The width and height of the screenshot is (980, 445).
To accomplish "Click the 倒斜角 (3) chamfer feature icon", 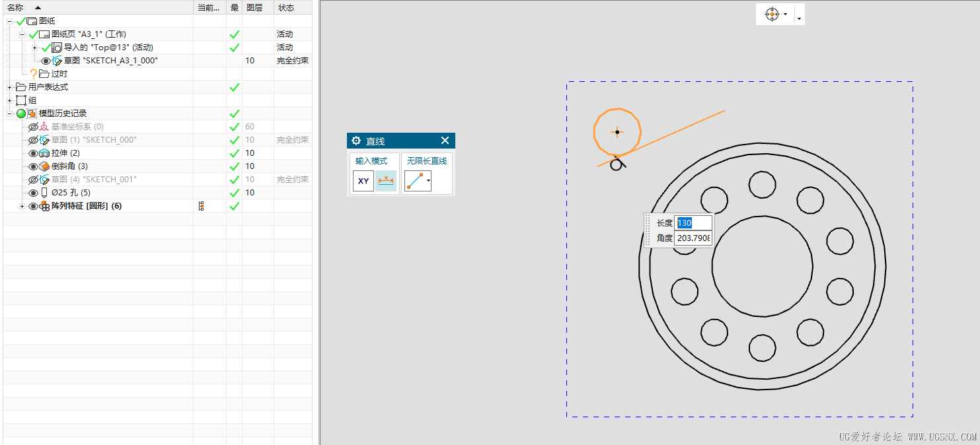I will [x=44, y=166].
